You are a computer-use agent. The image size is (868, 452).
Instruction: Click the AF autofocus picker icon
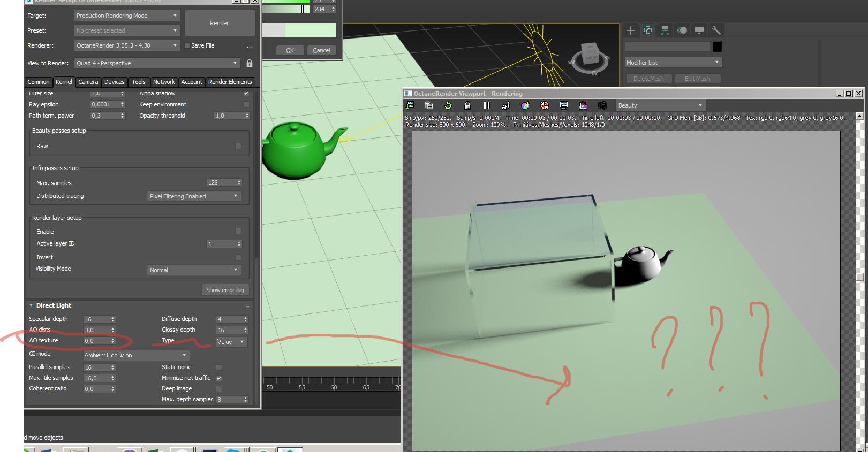pyautogui.click(x=505, y=105)
